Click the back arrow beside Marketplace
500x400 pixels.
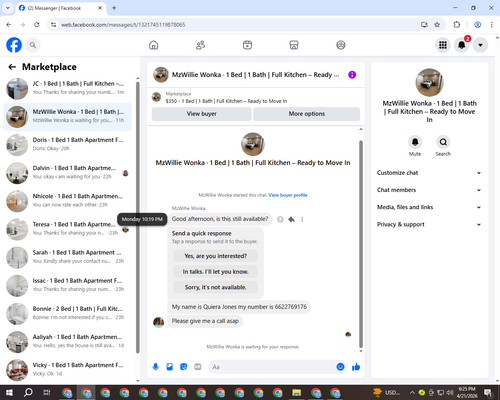pos(12,67)
